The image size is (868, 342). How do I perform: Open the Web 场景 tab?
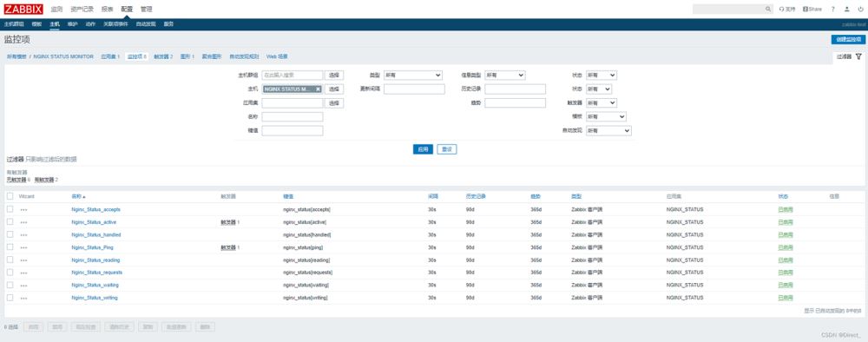pyautogui.click(x=277, y=56)
